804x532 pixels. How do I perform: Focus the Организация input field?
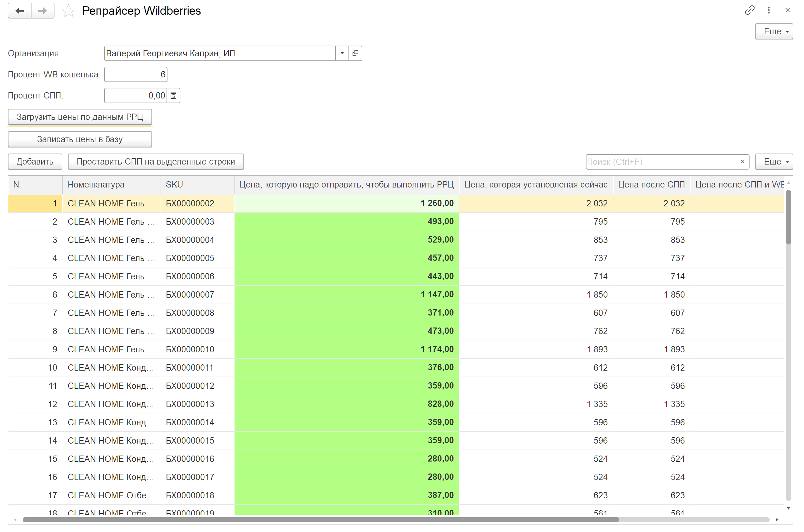pos(220,53)
